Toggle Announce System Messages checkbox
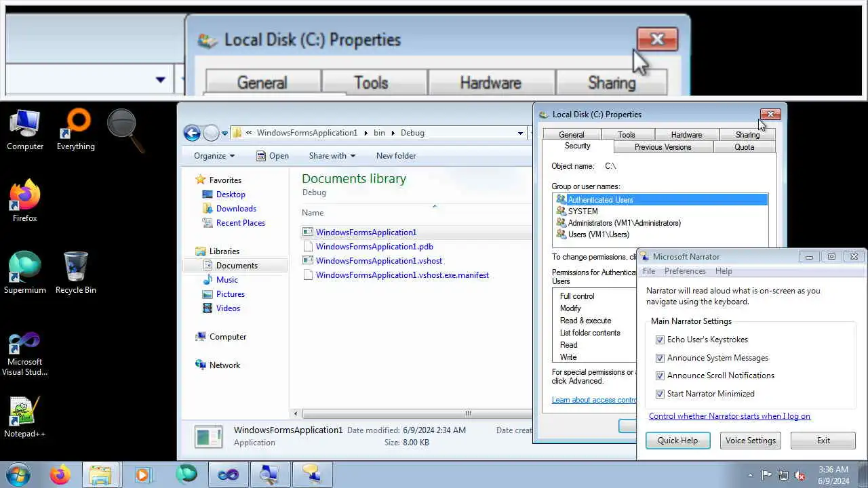 click(660, 358)
